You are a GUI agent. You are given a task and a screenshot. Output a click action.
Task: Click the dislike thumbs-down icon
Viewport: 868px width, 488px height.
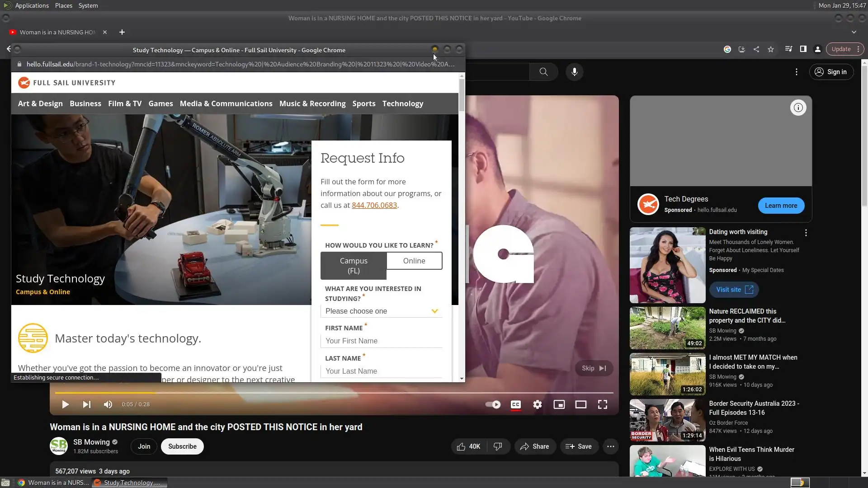(498, 446)
